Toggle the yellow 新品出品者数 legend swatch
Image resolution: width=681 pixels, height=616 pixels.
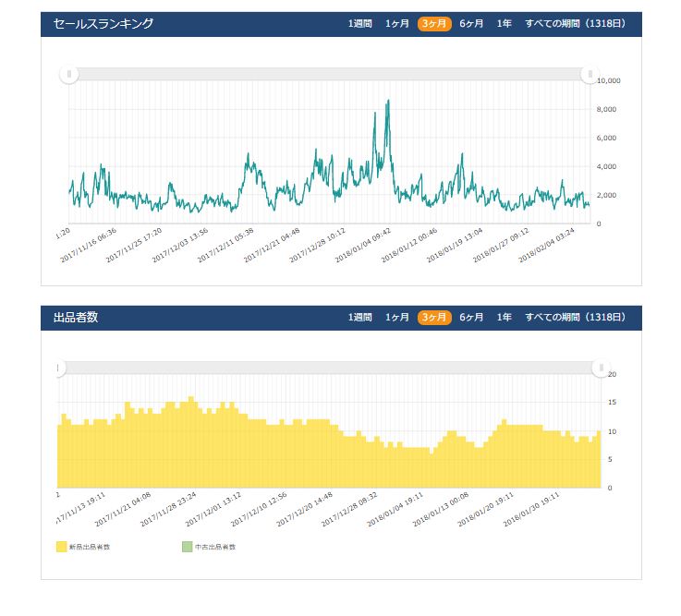(61, 547)
